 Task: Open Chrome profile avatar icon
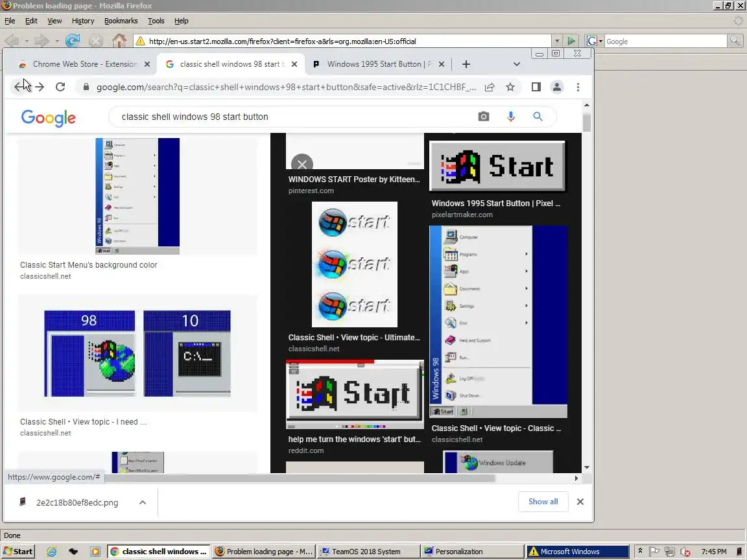(x=556, y=87)
